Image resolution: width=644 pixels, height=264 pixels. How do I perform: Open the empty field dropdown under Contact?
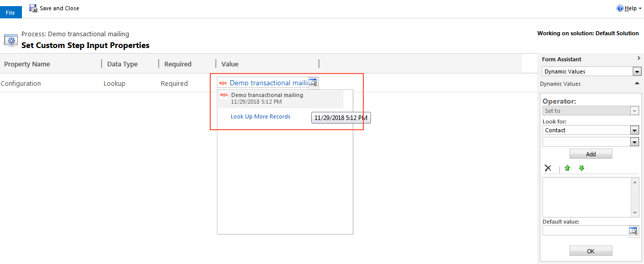[635, 142]
